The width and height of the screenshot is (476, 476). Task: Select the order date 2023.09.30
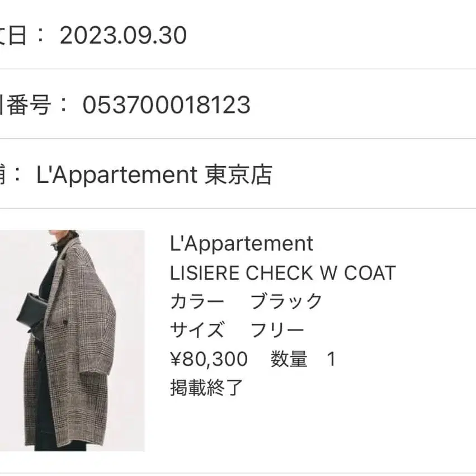(x=123, y=35)
